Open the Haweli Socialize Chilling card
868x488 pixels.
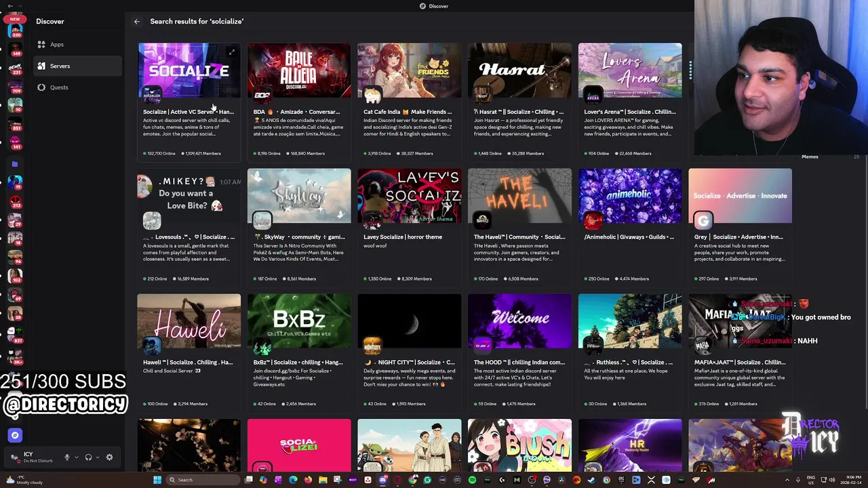pyautogui.click(x=189, y=352)
